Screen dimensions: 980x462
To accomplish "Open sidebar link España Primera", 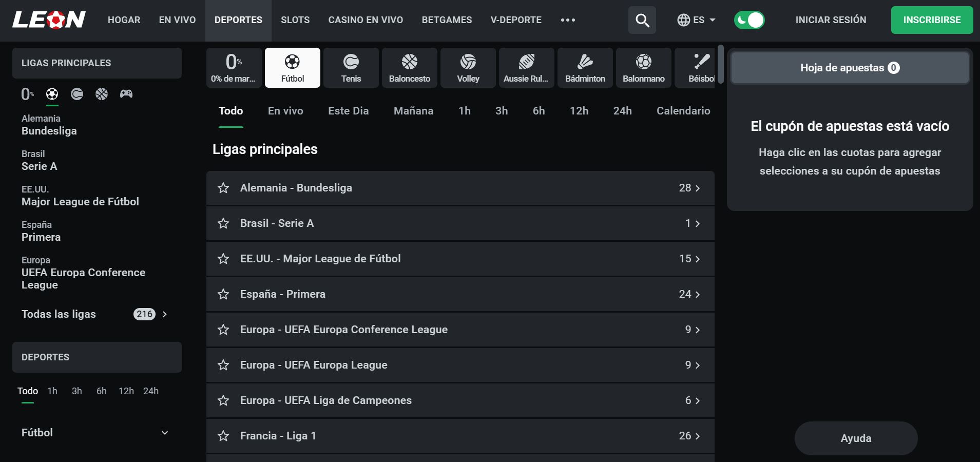I will 41,231.
